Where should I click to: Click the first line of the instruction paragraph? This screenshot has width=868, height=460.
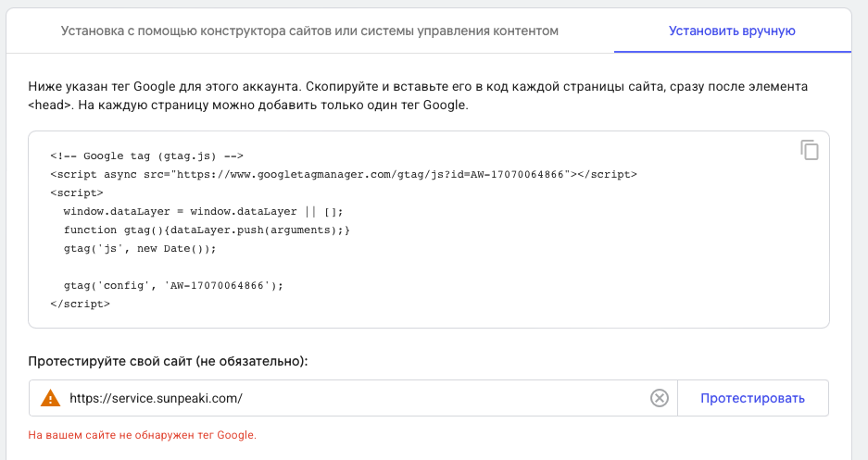418,87
